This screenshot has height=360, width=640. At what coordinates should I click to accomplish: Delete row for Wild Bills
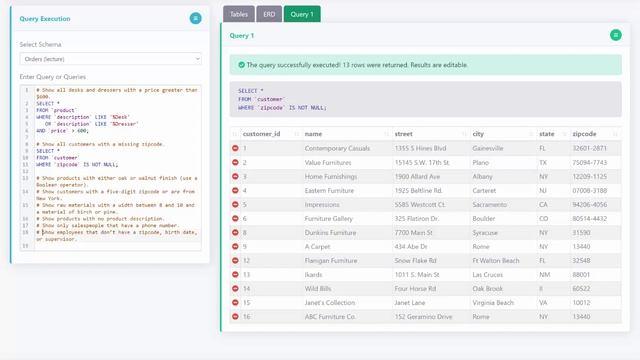click(x=235, y=289)
